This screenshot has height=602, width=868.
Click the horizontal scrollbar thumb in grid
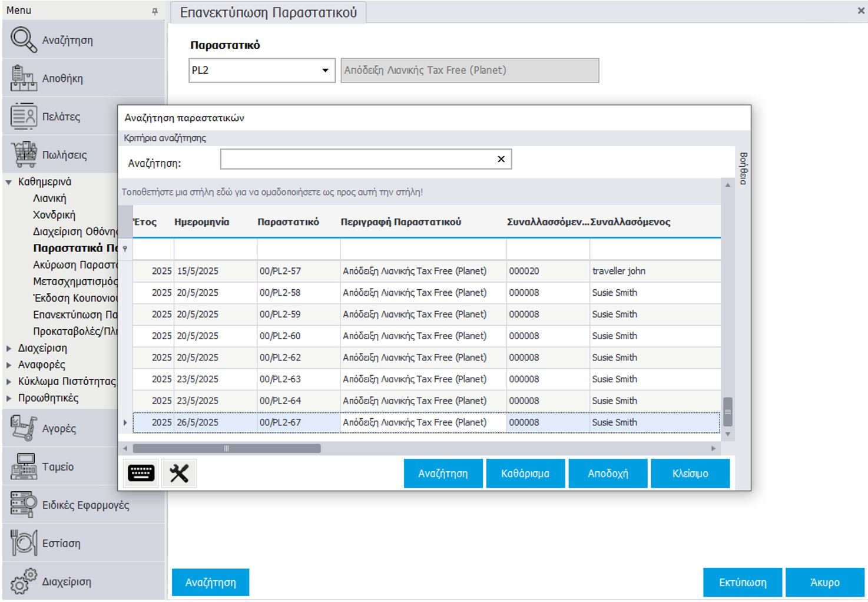click(227, 449)
